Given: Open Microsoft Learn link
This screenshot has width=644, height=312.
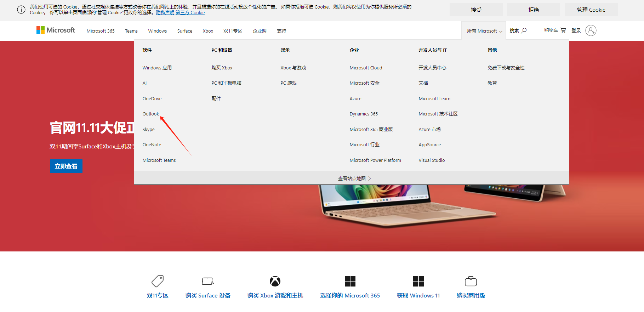Looking at the screenshot, I should [434, 98].
